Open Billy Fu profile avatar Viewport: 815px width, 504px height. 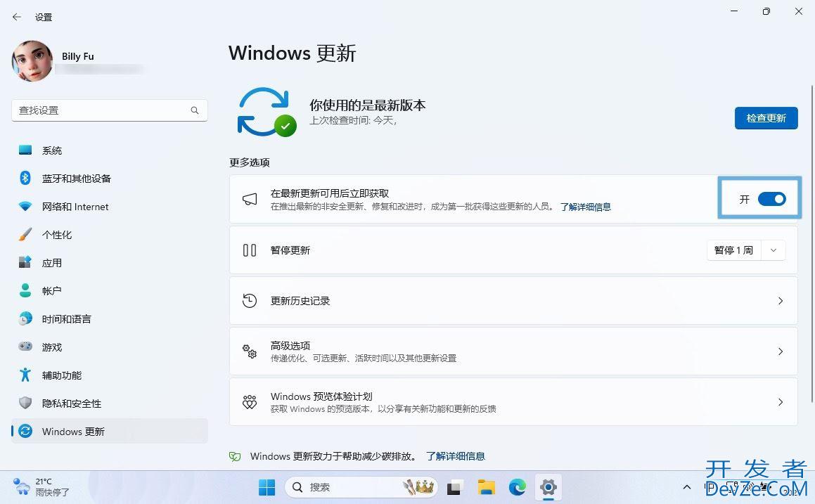[x=32, y=61]
